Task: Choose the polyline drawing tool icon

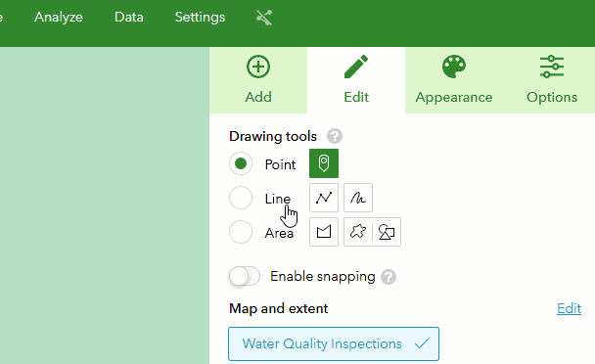Action: [324, 198]
